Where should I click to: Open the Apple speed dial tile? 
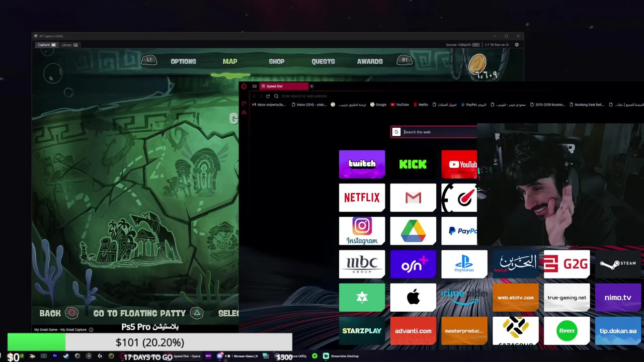click(x=413, y=298)
